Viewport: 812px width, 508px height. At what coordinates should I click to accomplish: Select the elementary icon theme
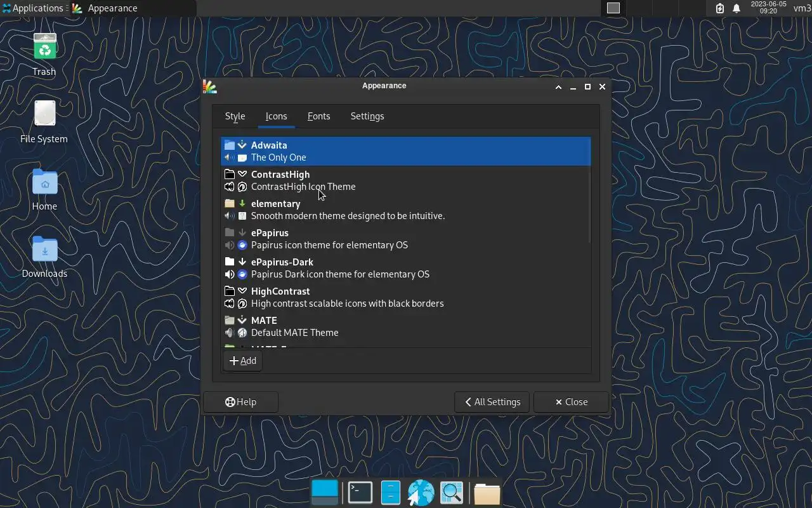tap(405, 210)
